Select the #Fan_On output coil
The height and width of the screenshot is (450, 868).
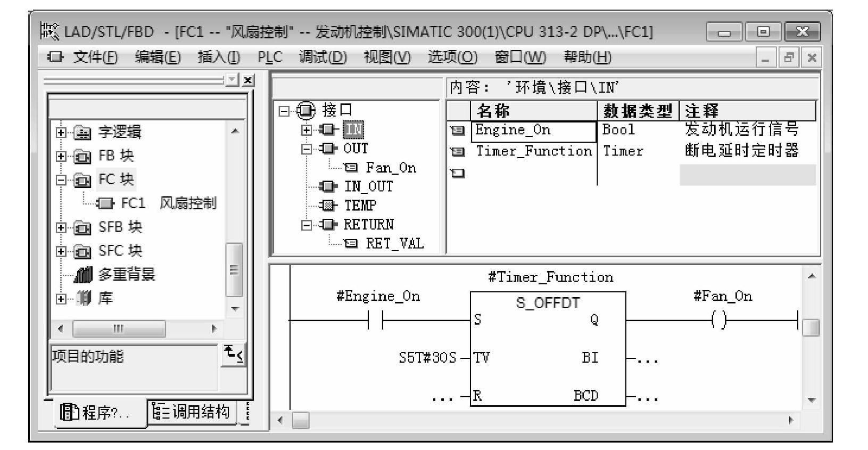[719, 321]
